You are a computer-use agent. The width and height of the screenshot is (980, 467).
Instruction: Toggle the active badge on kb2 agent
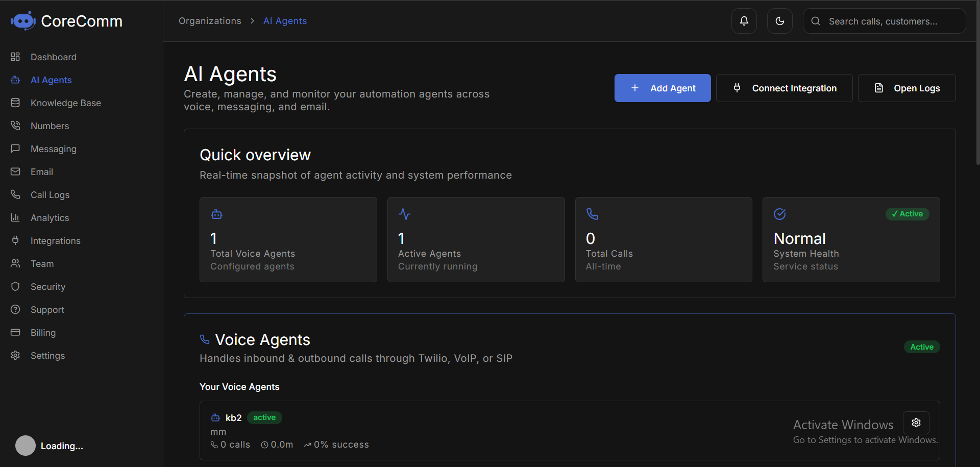click(x=264, y=417)
